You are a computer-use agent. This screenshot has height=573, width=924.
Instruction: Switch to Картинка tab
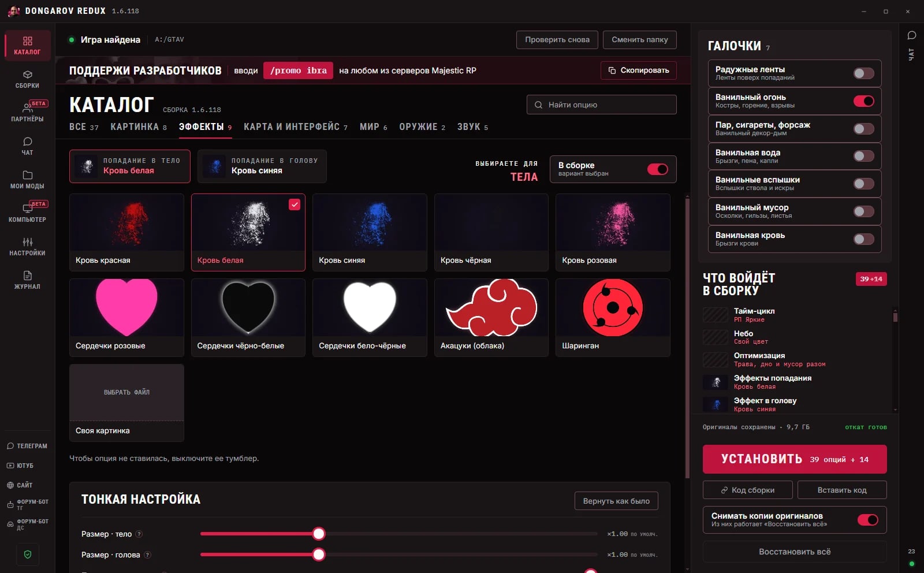[139, 127]
